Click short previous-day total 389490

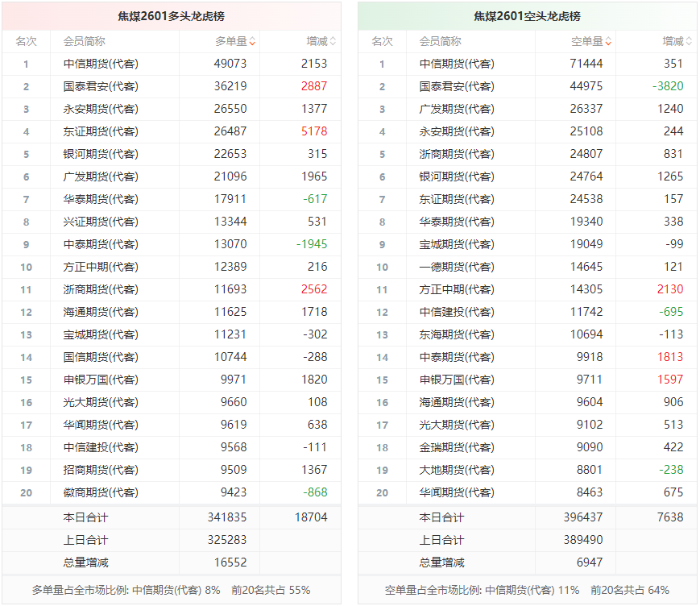pos(583,540)
